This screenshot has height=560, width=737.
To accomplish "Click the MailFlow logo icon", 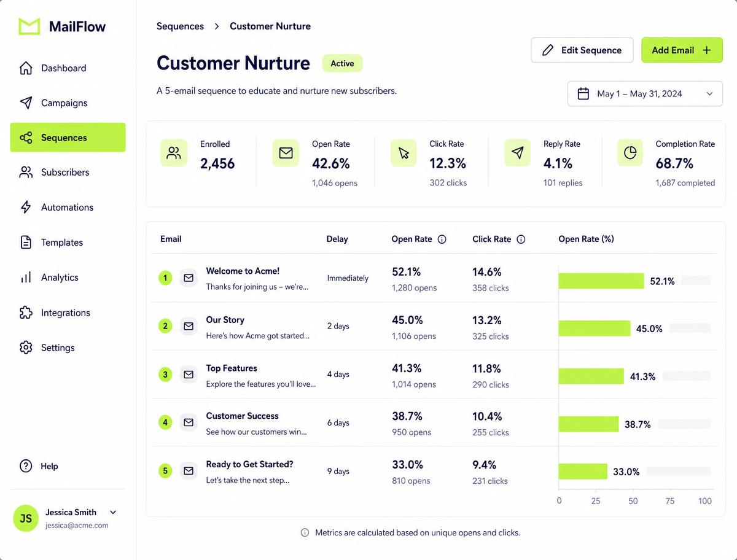I will 29,26.
